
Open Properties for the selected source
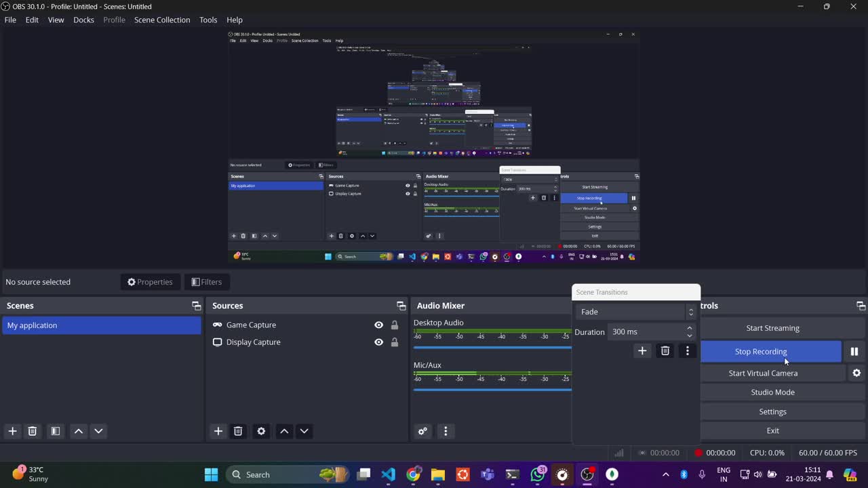point(150,282)
